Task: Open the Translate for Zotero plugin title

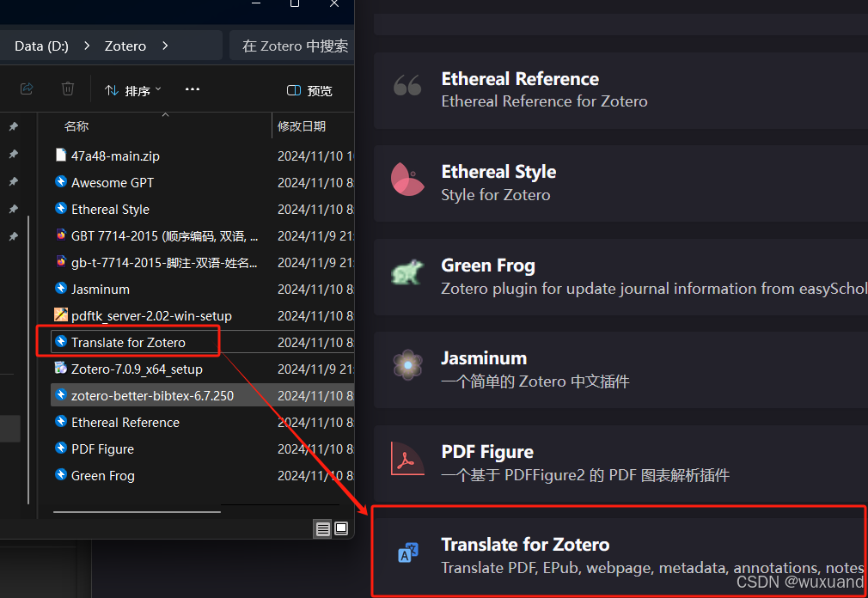Action: coord(525,545)
